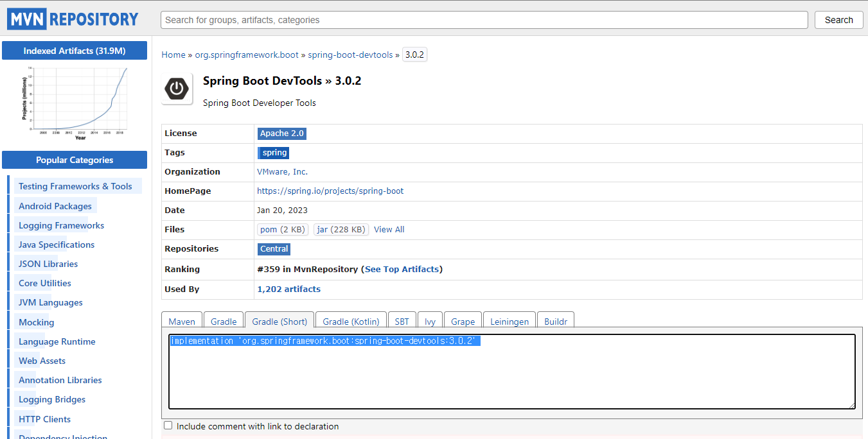Switch to the Maven tab
The height and width of the screenshot is (439, 868).
[182, 322]
